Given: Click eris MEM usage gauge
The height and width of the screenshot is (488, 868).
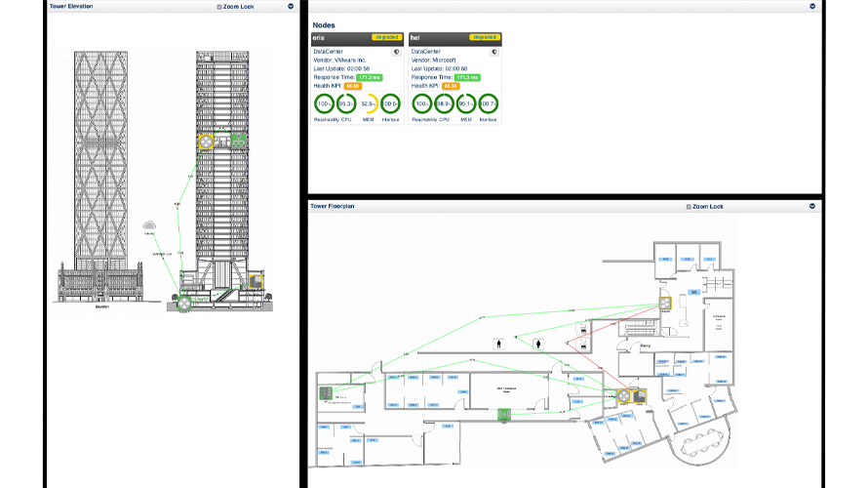Looking at the screenshot, I should pyautogui.click(x=369, y=103).
